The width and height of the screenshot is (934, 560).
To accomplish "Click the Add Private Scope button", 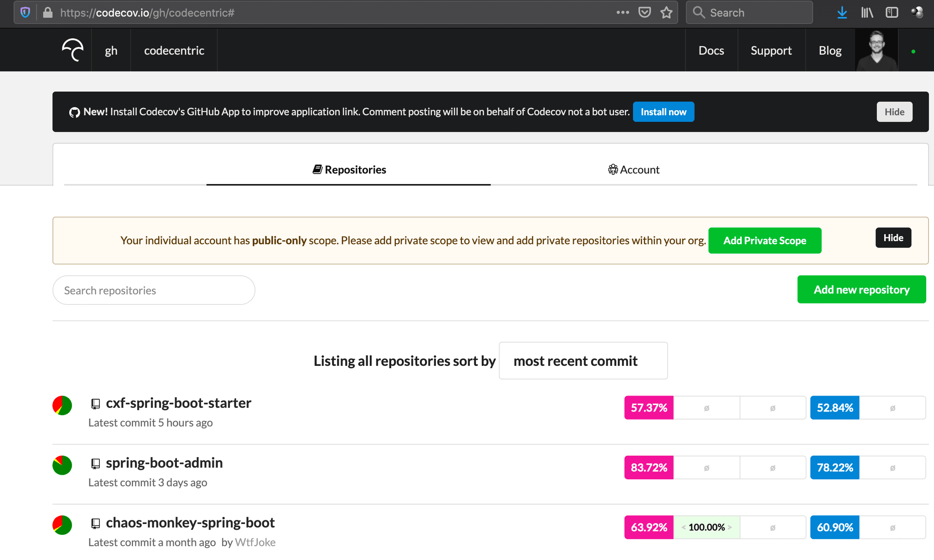I will [x=764, y=241].
